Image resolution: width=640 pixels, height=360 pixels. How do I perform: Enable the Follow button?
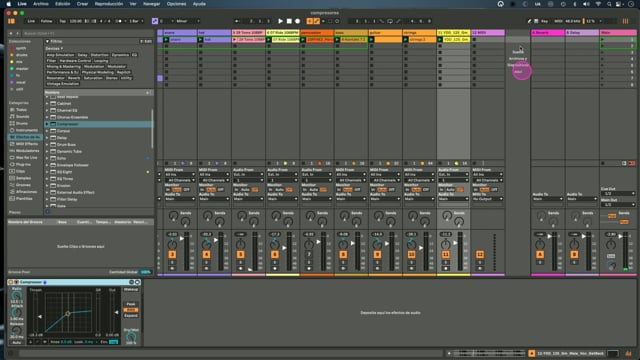click(46, 21)
